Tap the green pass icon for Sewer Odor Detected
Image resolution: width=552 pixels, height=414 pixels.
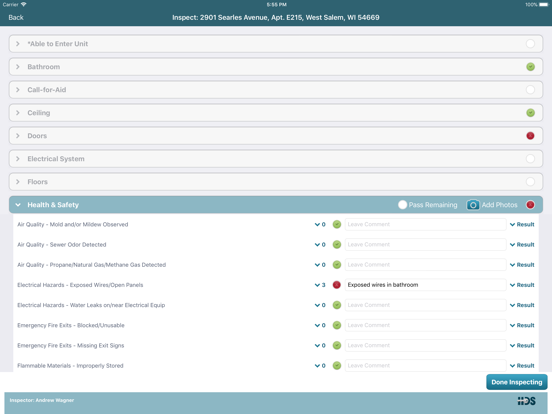337,244
